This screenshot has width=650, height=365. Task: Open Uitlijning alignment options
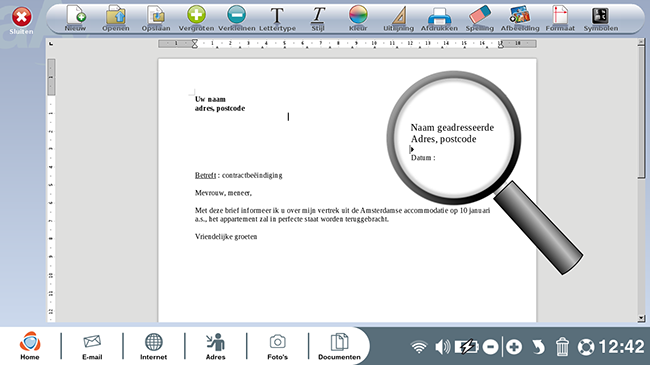(x=398, y=19)
